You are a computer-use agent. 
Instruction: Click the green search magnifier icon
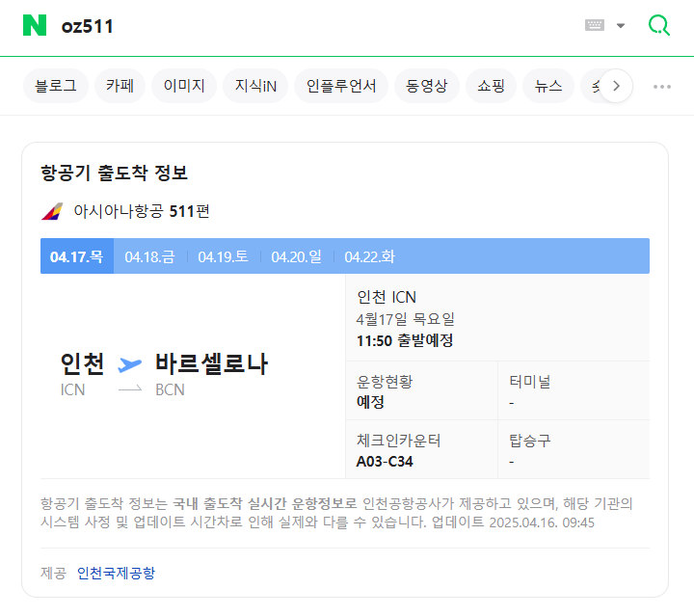[659, 25]
